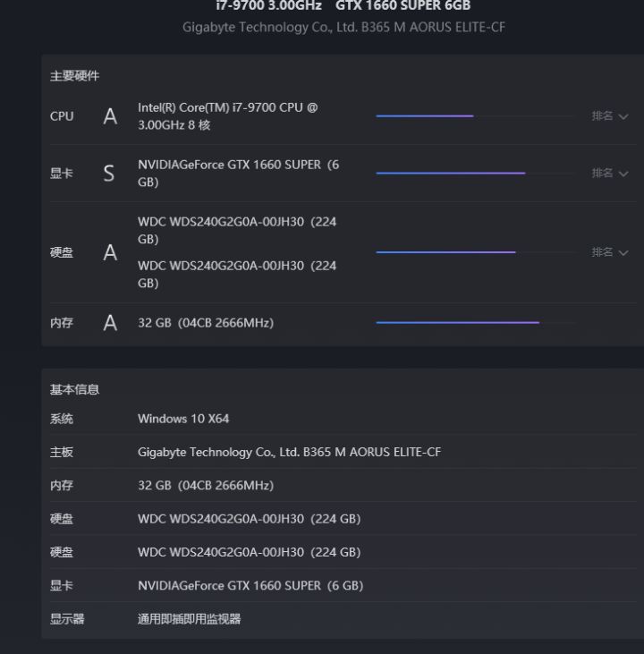Expand the 显卡 排名 ranking dropdown
Screen dimensions: 644x654
[x=610, y=173]
